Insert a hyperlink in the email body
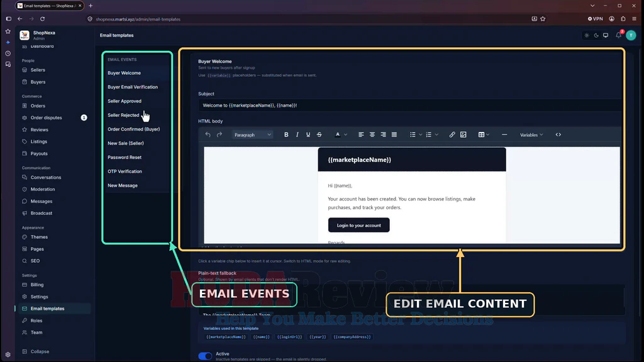644x362 pixels. [452, 134]
